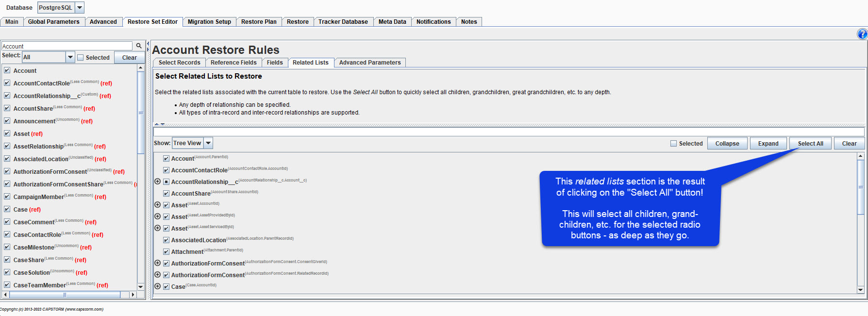Toggle AccountRelationship__c tree checkbox

166,182
